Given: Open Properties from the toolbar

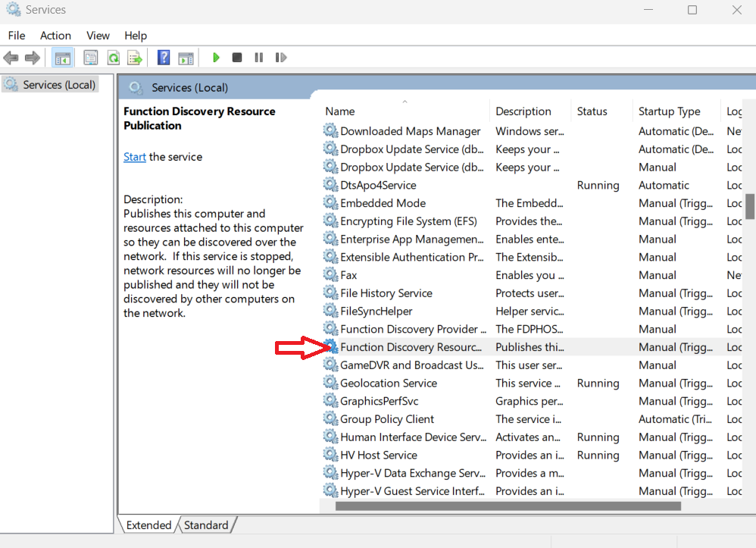Looking at the screenshot, I should click(x=91, y=58).
